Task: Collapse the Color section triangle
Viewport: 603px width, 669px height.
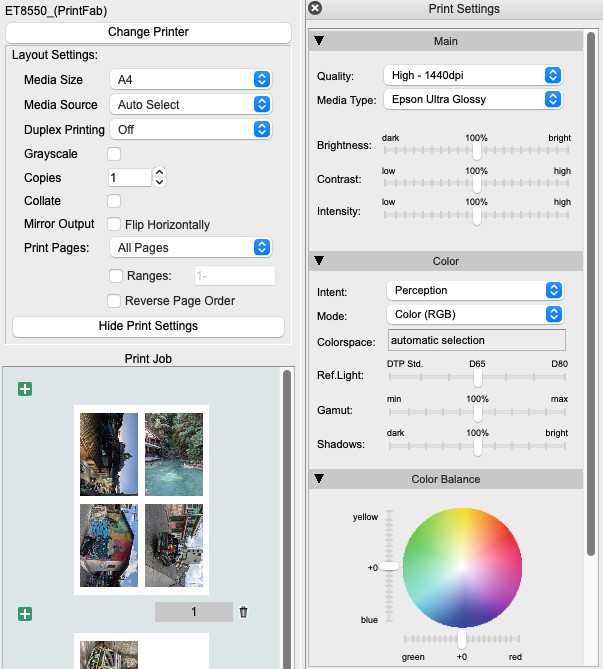Action: (x=319, y=261)
